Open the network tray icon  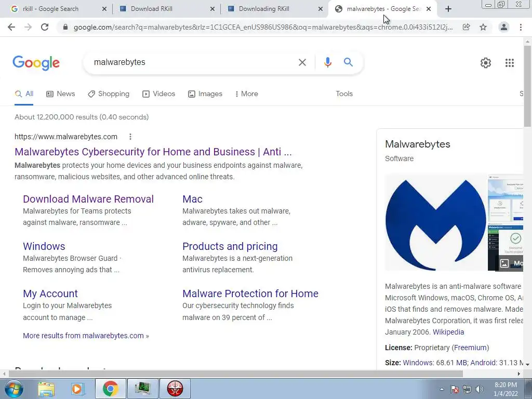click(x=467, y=389)
